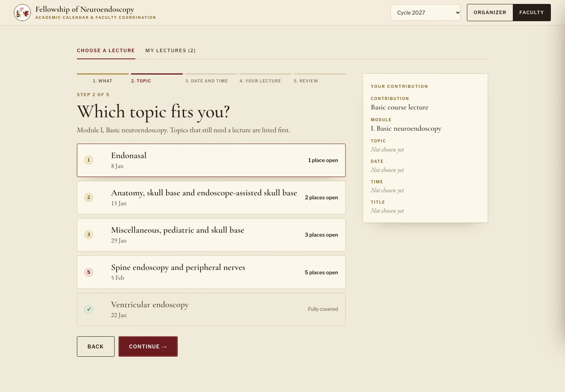Select the Ventricular endoscopy fully covered card
The width and height of the screenshot is (565, 392).
coord(211,309)
